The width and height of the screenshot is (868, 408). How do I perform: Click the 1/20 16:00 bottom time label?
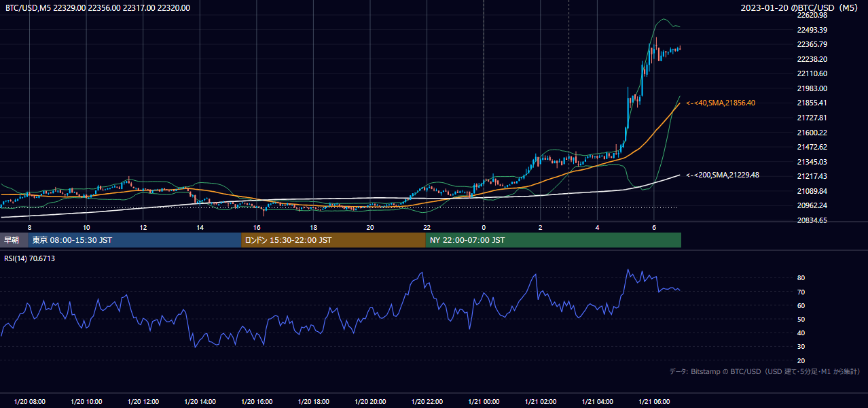click(x=257, y=402)
